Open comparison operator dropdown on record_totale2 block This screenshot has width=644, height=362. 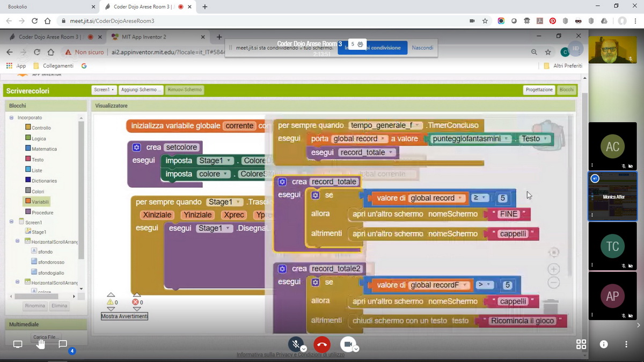point(484,285)
